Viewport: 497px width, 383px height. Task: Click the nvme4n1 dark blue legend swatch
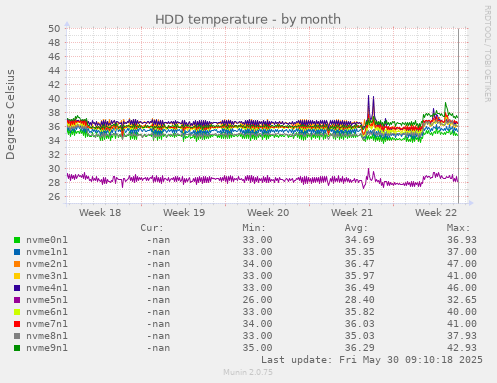point(17,288)
